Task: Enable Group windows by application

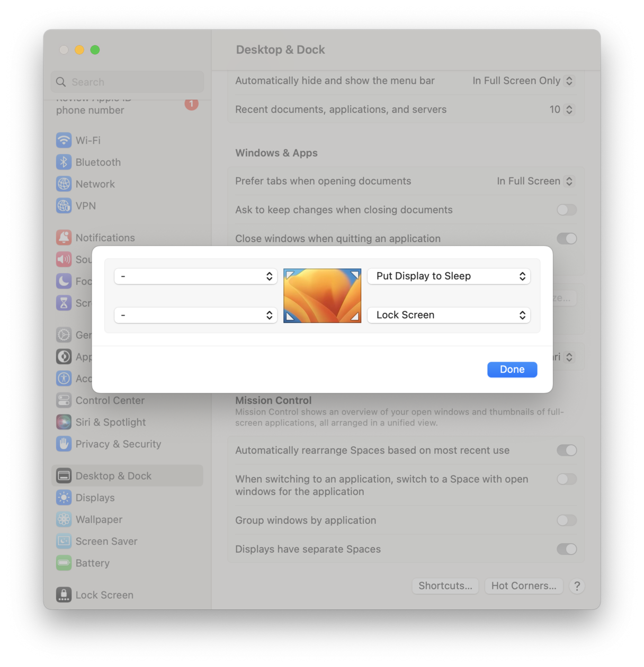Action: (x=566, y=520)
